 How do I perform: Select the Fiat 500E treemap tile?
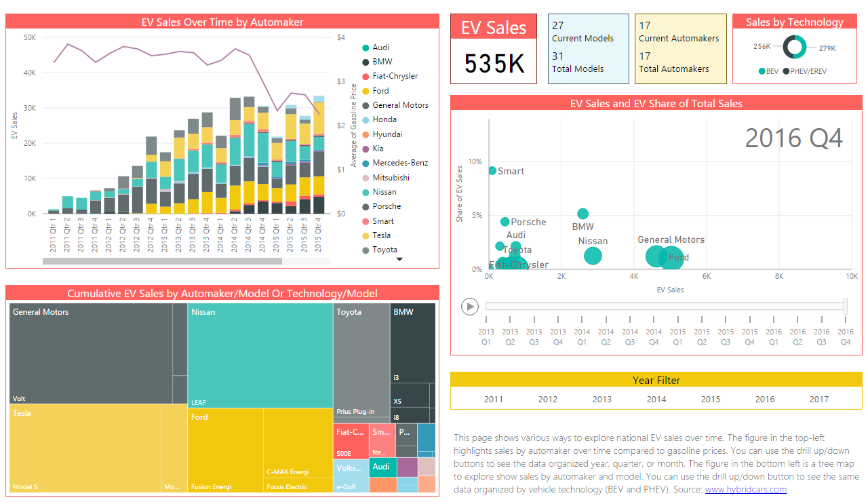351,441
